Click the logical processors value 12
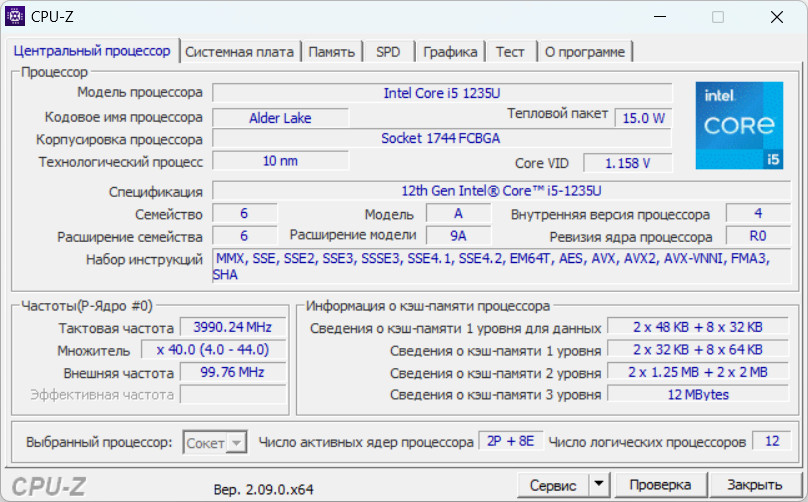The height and width of the screenshot is (502, 808). pyautogui.click(x=771, y=441)
